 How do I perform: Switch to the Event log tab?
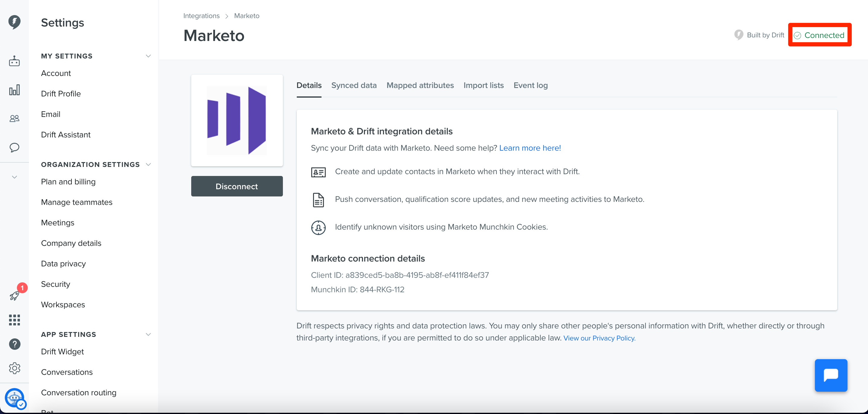coord(531,85)
